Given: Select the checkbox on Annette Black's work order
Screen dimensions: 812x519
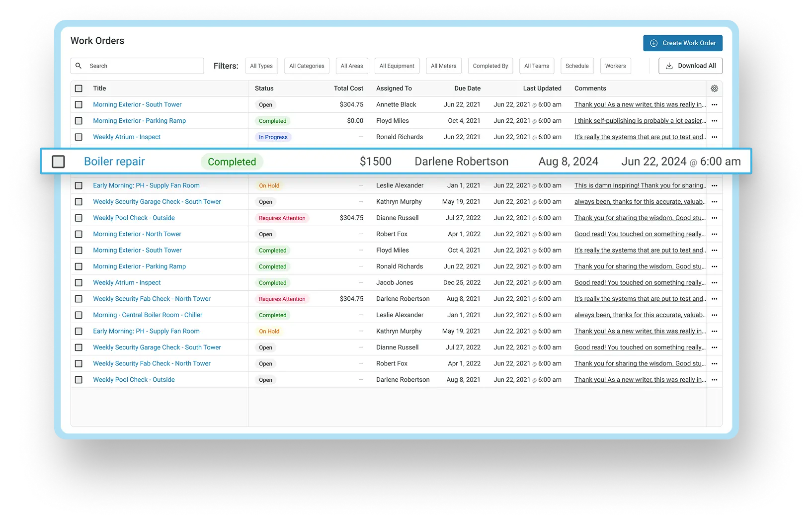Looking at the screenshot, I should (79, 105).
